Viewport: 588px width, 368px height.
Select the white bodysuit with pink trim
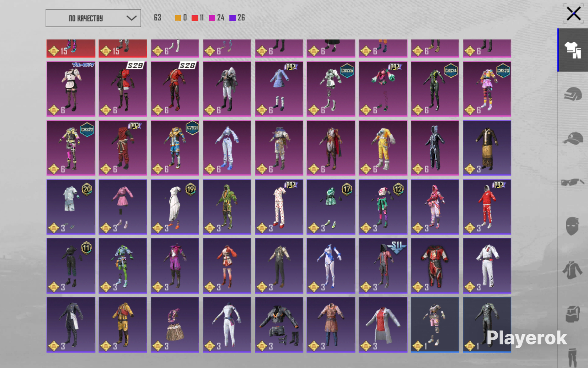point(227,325)
